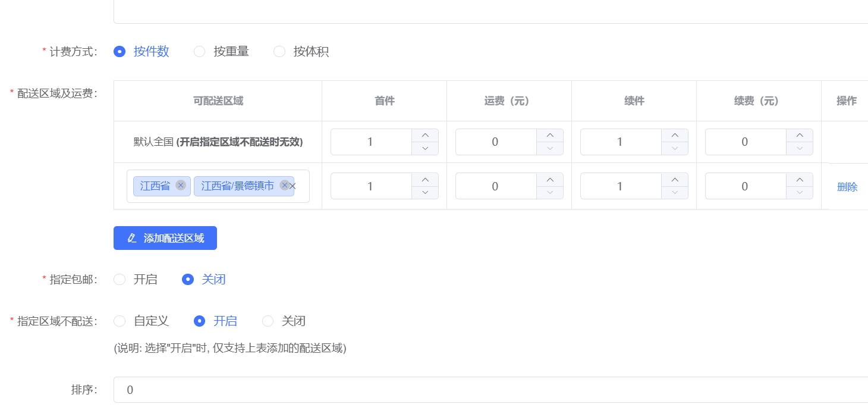The width and height of the screenshot is (868, 407).
Task: Edit 运费 value in 江西省 row
Action: [x=495, y=186]
